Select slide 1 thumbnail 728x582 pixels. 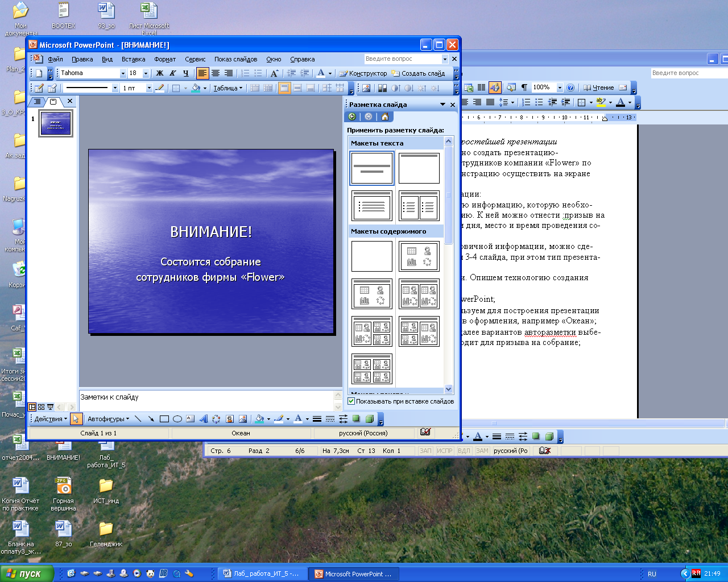[56, 123]
